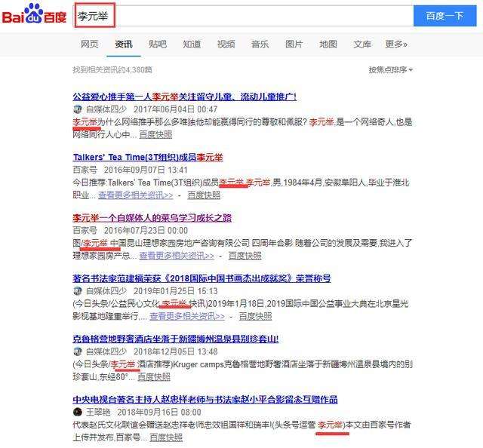Click the search box containing 李元举
This screenshot has width=483, height=448.
[243, 16]
